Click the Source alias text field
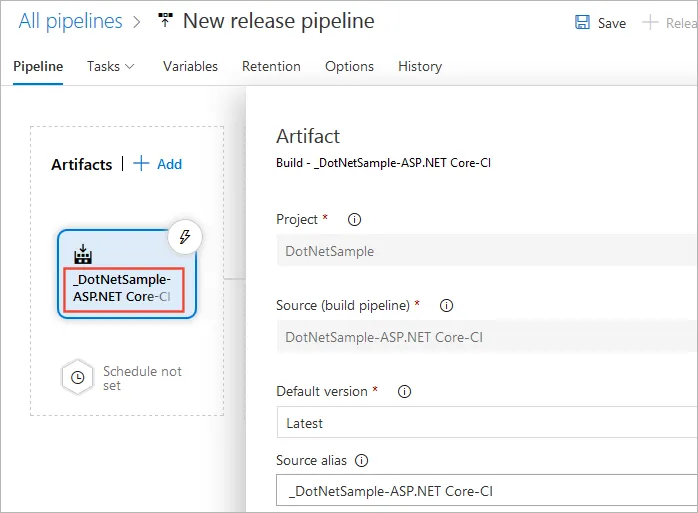This screenshot has height=513, width=698. [486, 491]
